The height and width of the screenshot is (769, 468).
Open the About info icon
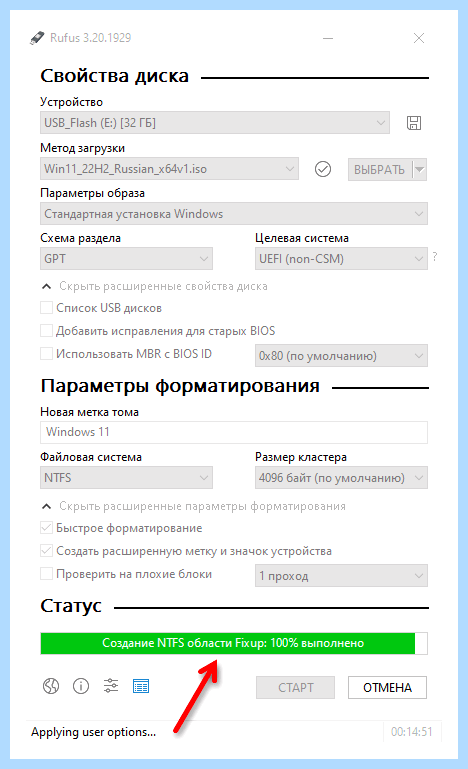tap(81, 686)
